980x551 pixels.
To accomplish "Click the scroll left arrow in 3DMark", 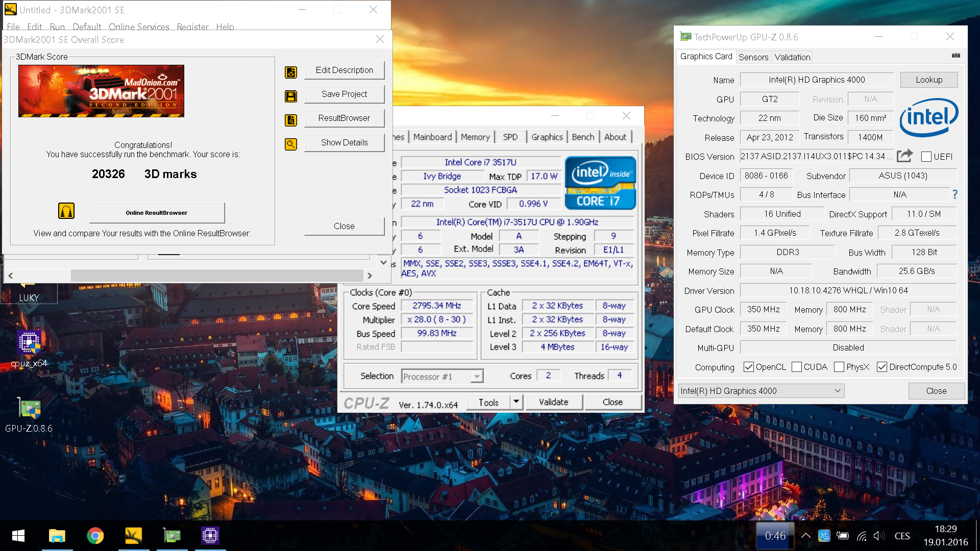I will click(10, 275).
